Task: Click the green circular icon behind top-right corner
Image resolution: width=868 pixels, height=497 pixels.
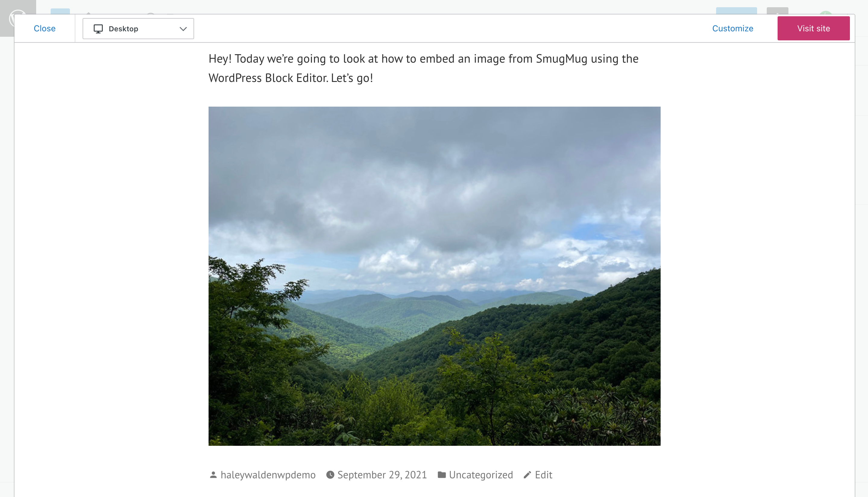Action: (x=826, y=13)
